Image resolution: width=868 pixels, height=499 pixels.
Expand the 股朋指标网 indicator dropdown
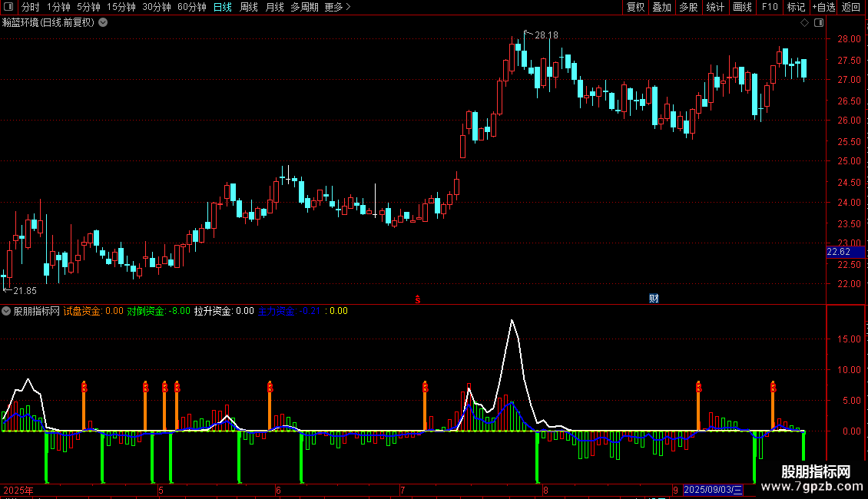point(6,311)
